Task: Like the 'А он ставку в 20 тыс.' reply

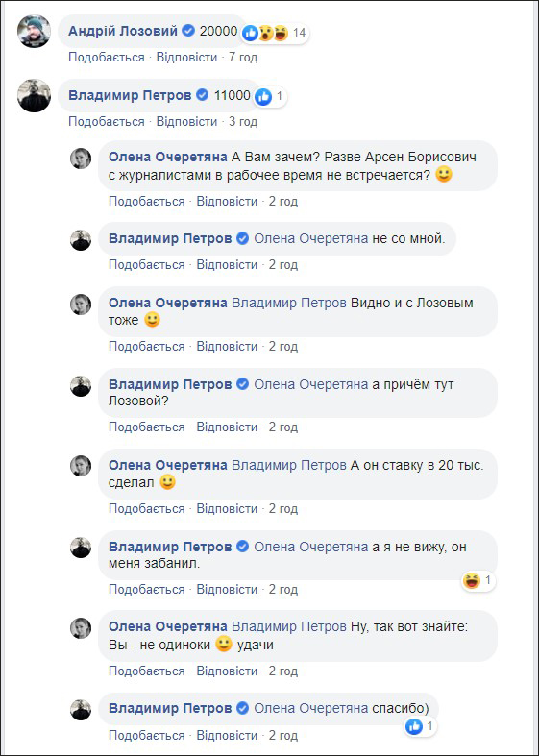Action: point(147,509)
